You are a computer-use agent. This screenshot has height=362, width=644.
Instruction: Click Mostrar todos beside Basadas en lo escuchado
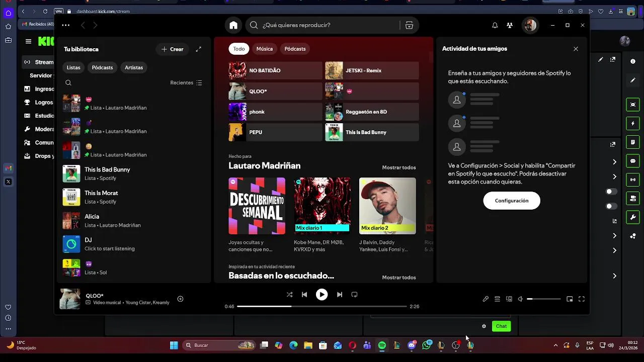pyautogui.click(x=399, y=278)
